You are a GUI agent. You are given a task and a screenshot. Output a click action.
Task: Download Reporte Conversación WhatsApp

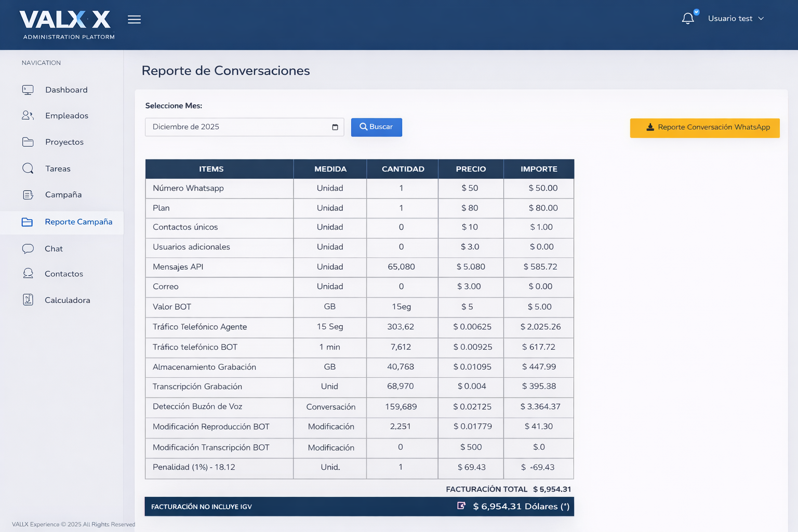tap(704, 128)
